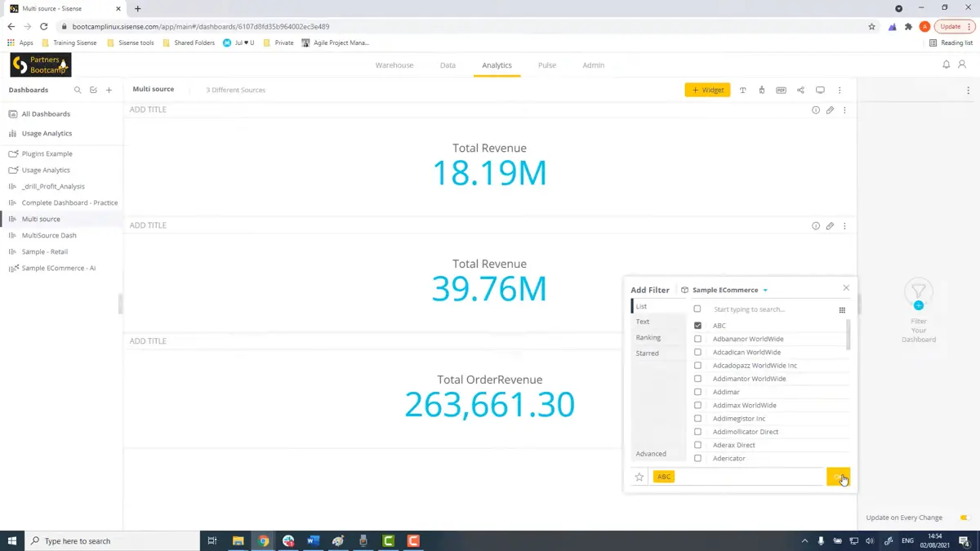Open the dashboard toolbar three-dot menu
This screenshot has height=551, width=980.
[840, 90]
